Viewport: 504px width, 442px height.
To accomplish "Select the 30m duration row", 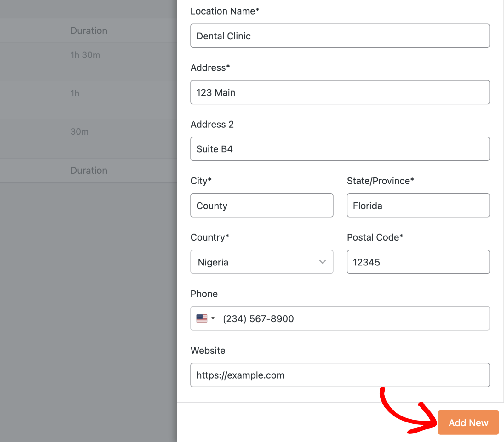I will coord(79,132).
